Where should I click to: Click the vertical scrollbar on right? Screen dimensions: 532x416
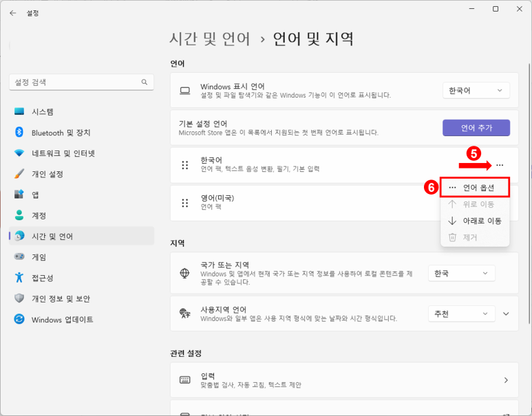click(529, 193)
